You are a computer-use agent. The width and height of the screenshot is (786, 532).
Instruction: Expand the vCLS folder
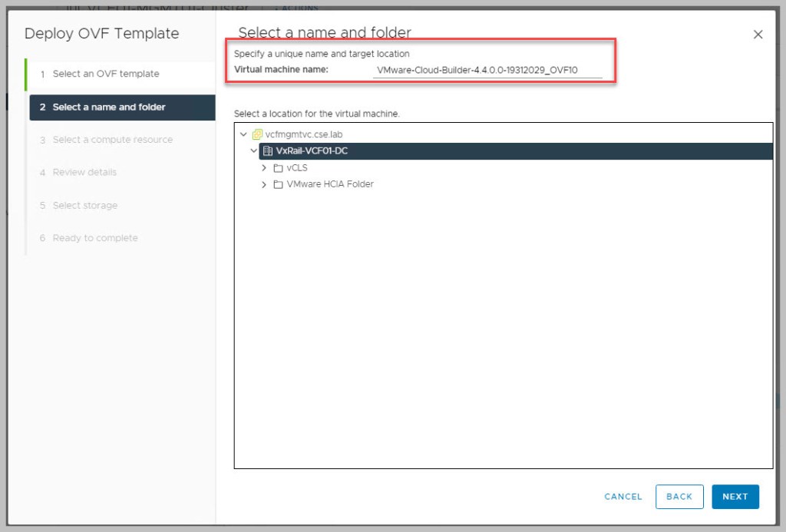pos(264,168)
